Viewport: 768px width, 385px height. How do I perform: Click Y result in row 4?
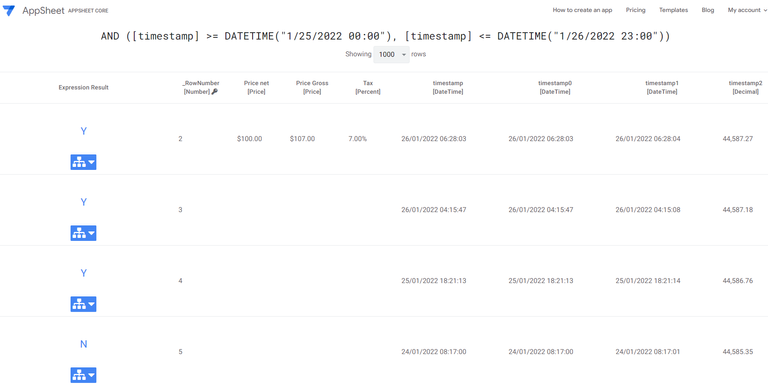(x=84, y=273)
